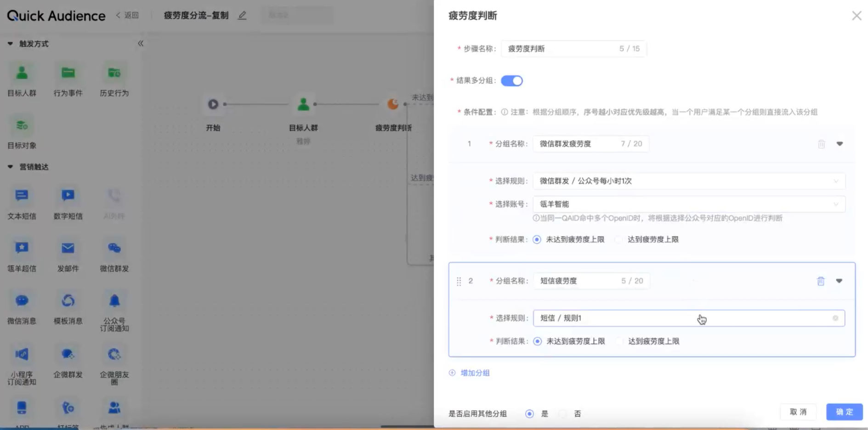Collapse the left component sidebar
This screenshot has height=430, width=868.
point(141,44)
